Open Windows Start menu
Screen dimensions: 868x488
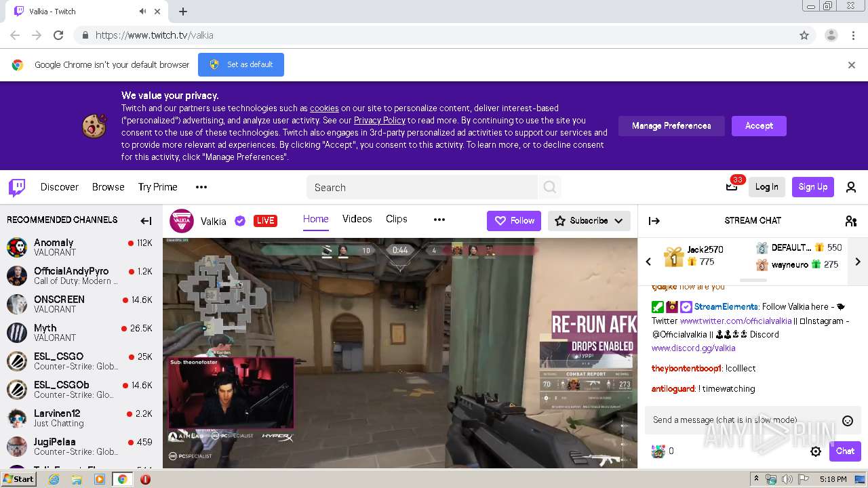coord(18,479)
